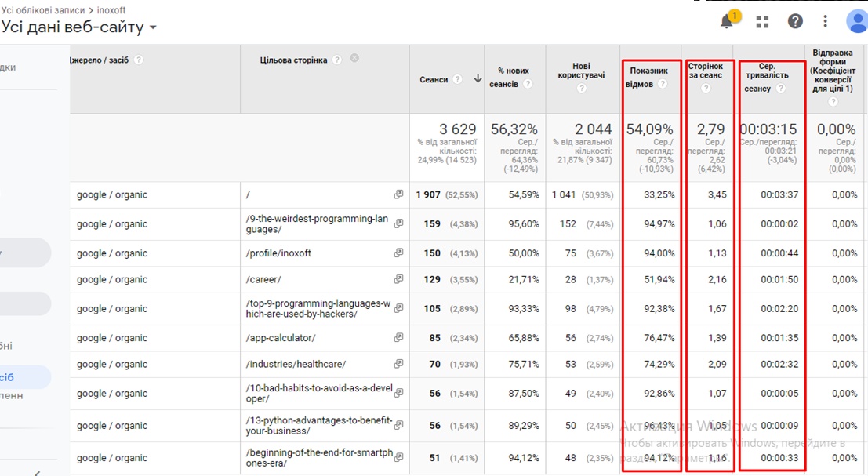Show help for "Сер. тривалість сеансу" column
This screenshot has width=868, height=476.
click(x=780, y=88)
